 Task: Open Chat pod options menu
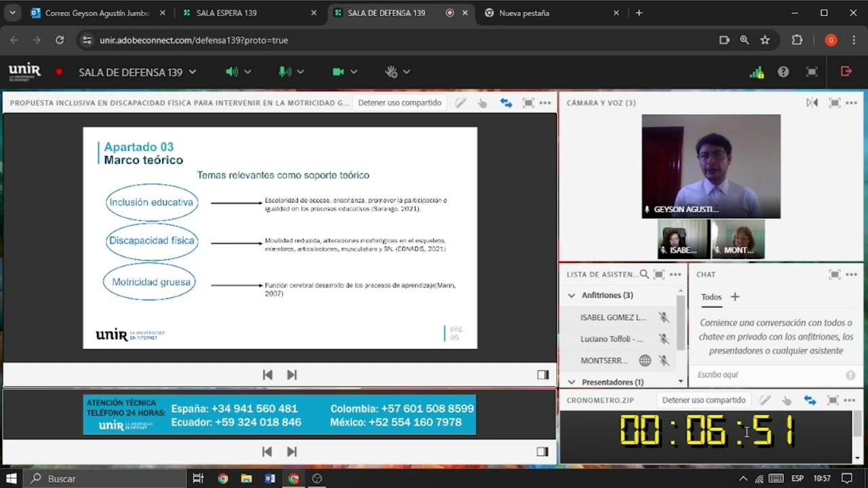tap(852, 274)
